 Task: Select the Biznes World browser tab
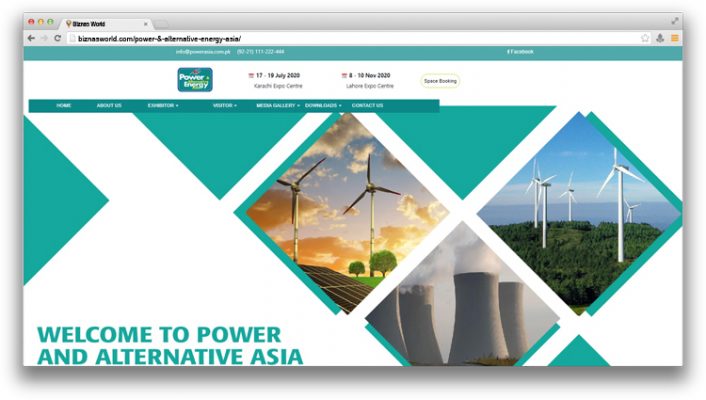[106, 24]
